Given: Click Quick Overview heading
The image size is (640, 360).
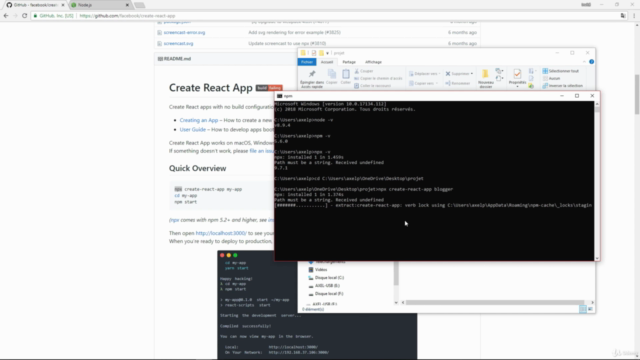Looking at the screenshot, I should point(198,168).
